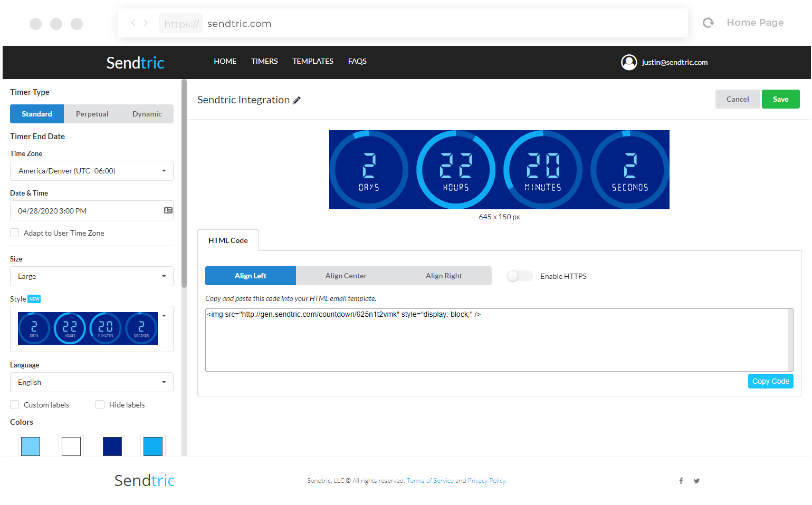Click the Sendtric logo in the footer
This screenshot has height=505, width=812.
144,480
